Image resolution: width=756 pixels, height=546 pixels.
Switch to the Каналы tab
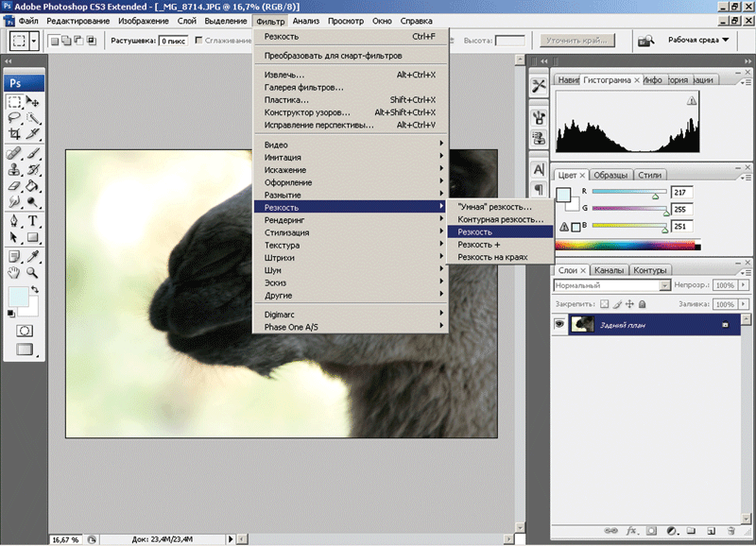[x=609, y=270]
